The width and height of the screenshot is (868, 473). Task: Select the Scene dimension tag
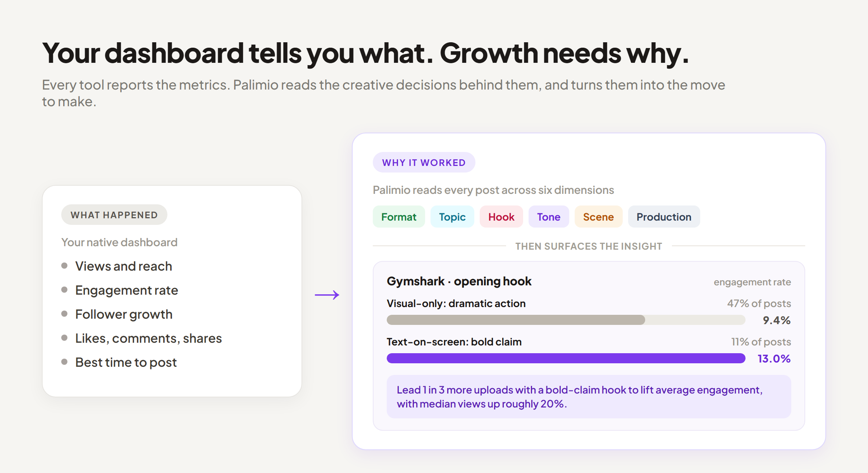coord(598,217)
